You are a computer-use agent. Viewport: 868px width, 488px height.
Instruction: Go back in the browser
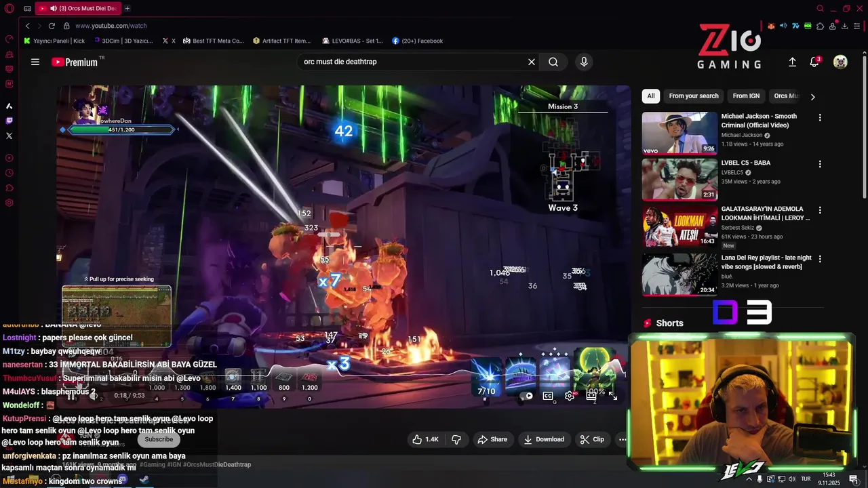(28, 26)
